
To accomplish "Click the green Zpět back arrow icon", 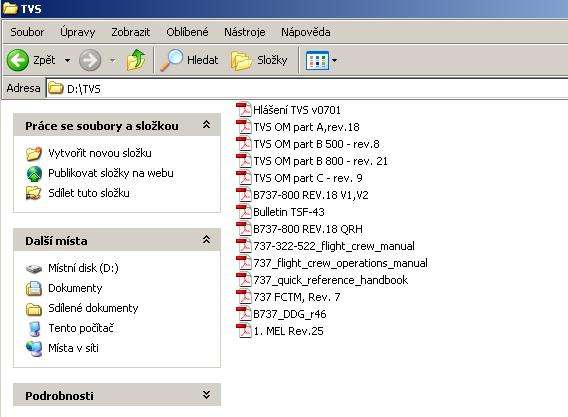I will point(17,60).
